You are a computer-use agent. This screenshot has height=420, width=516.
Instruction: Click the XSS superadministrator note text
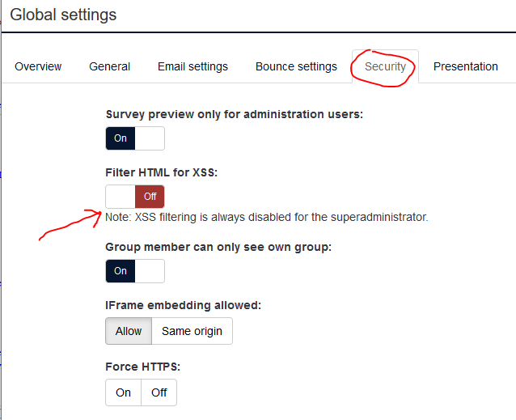[x=266, y=217]
